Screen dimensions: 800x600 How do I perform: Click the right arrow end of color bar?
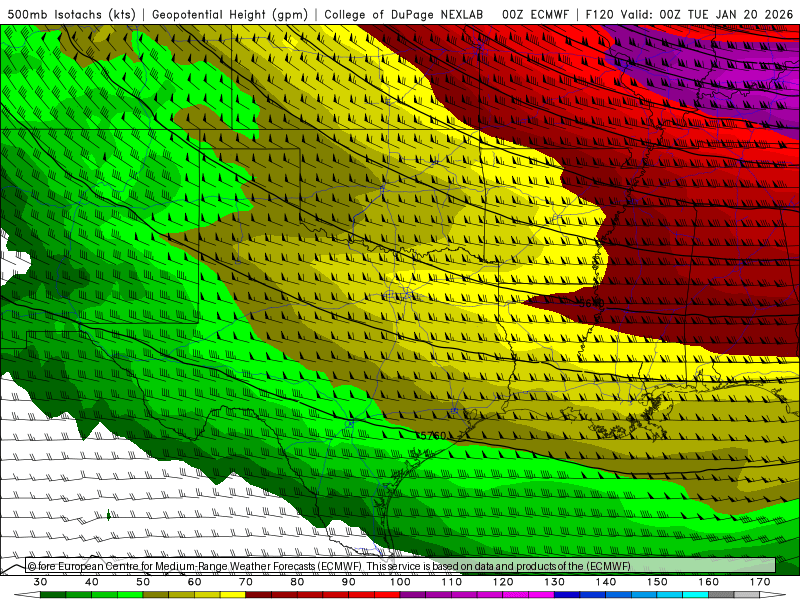(x=773, y=594)
